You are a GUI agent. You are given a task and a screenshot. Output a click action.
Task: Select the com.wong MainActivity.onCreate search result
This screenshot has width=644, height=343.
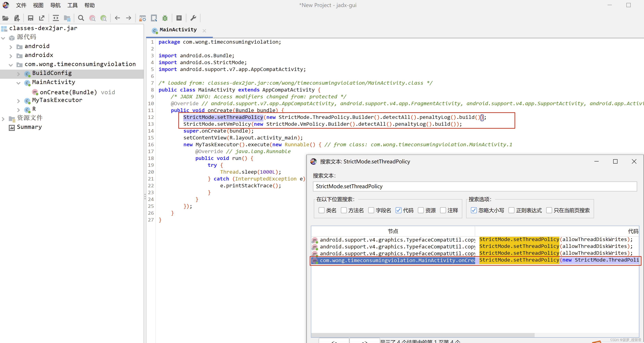pyautogui.click(x=475, y=261)
